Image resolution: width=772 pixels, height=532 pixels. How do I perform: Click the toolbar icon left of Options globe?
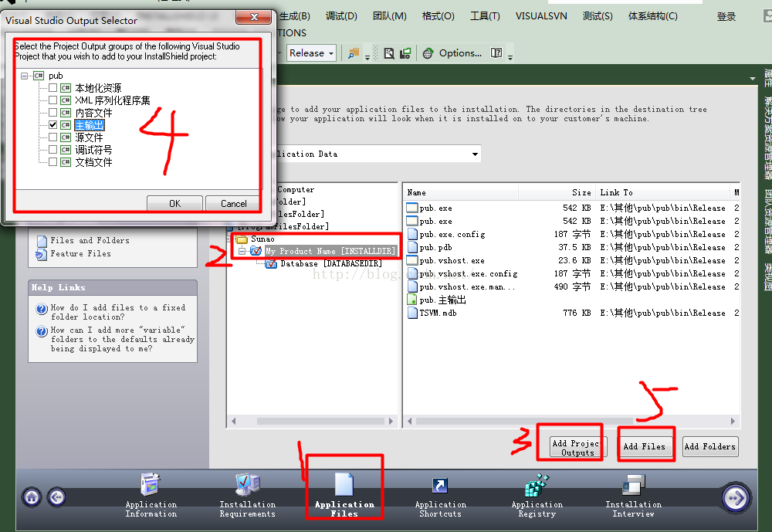pos(405,53)
